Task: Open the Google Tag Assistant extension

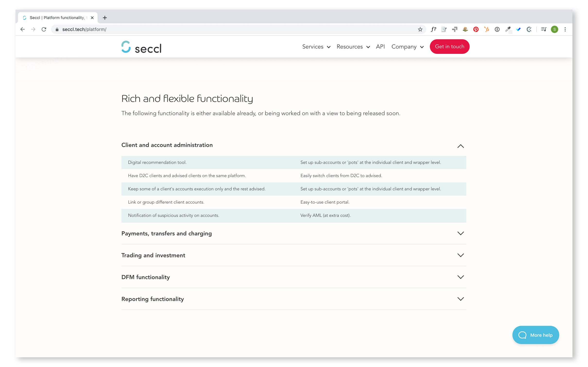Action: 454,29
